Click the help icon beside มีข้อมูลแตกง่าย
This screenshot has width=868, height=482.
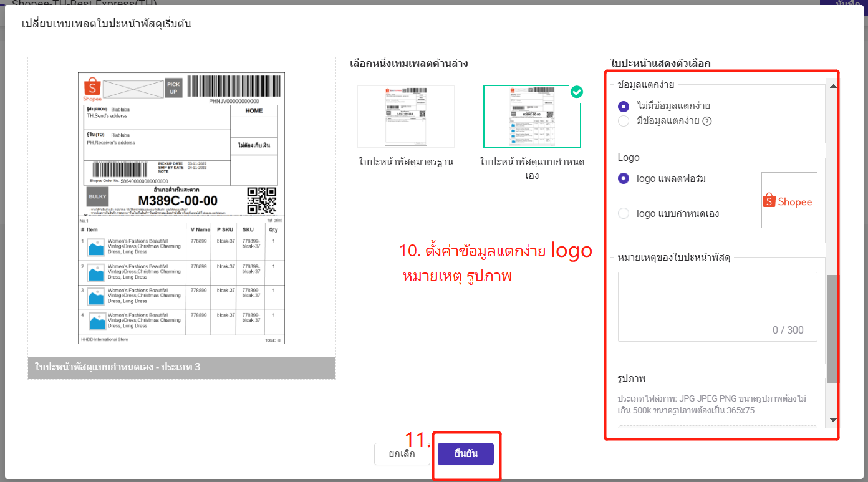(x=706, y=122)
